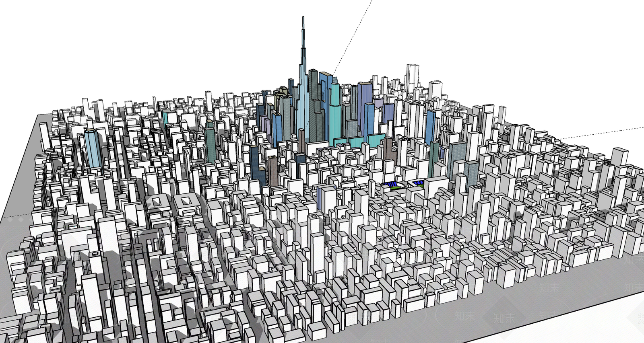Viewport: 644px width, 343px height.
Task: Select the brown L-shaped tower near cyan podium
Action: tap(390, 151)
